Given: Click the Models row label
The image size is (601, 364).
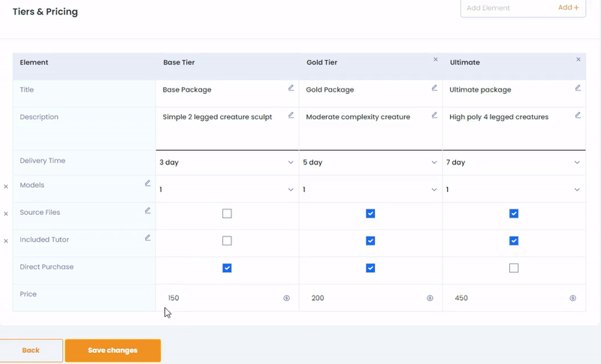Looking at the screenshot, I should tap(32, 185).
